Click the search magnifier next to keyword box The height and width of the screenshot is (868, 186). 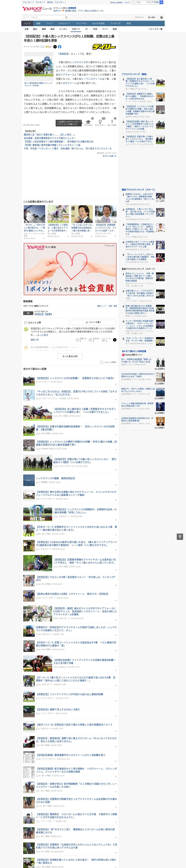(x=66, y=17)
